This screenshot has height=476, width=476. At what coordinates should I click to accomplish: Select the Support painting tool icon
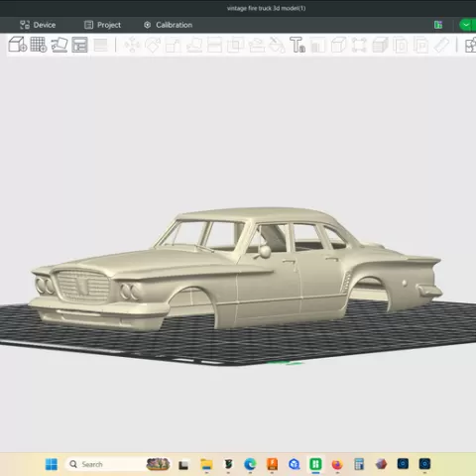pyautogui.click(x=256, y=46)
